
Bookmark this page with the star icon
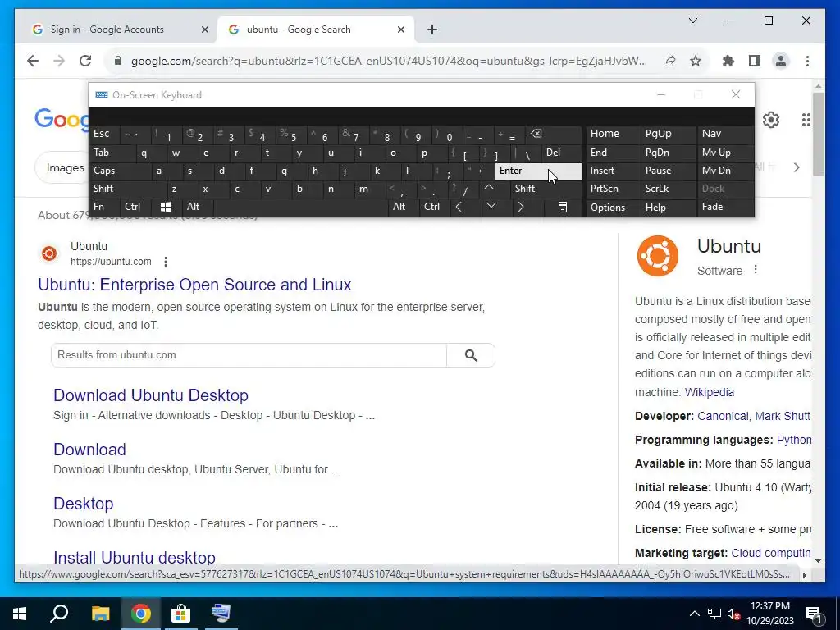tap(696, 61)
